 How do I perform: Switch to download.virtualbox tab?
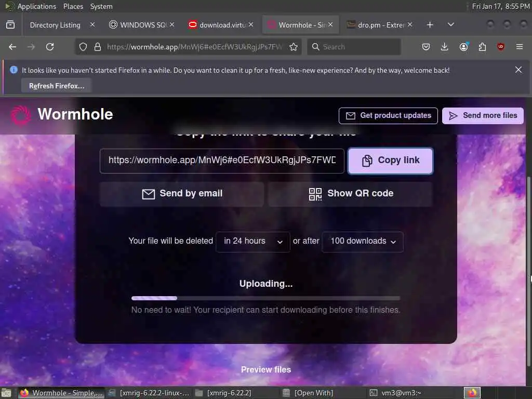[222, 25]
